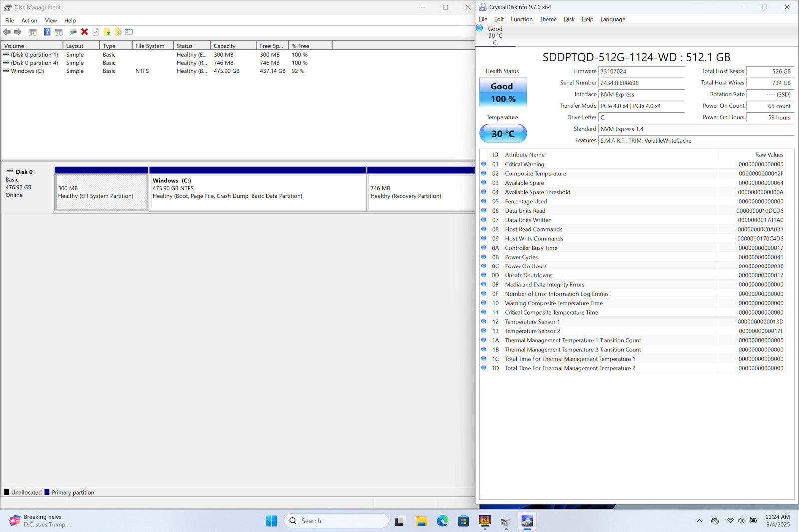Expand the hidden tray icons chevron

pos(699,521)
